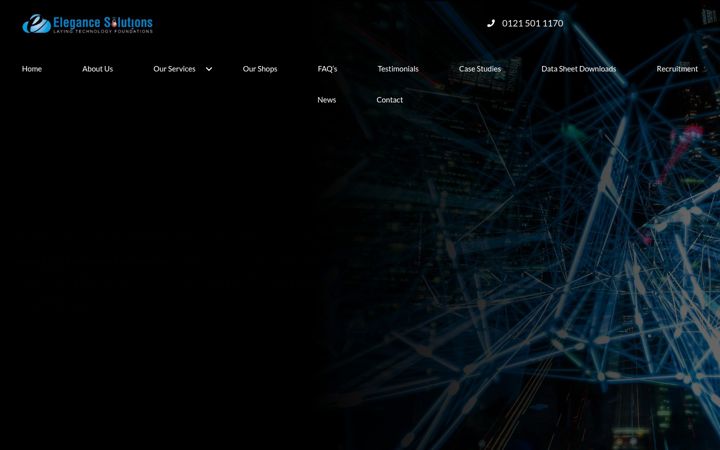
Task: Go to the About Us page
Action: coord(97,69)
